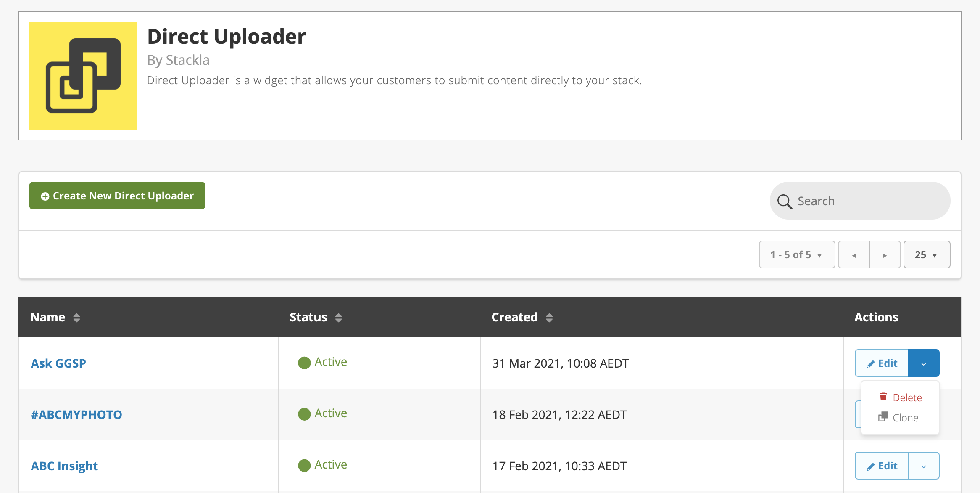Go to next page arrow
980x493 pixels.
tap(885, 255)
